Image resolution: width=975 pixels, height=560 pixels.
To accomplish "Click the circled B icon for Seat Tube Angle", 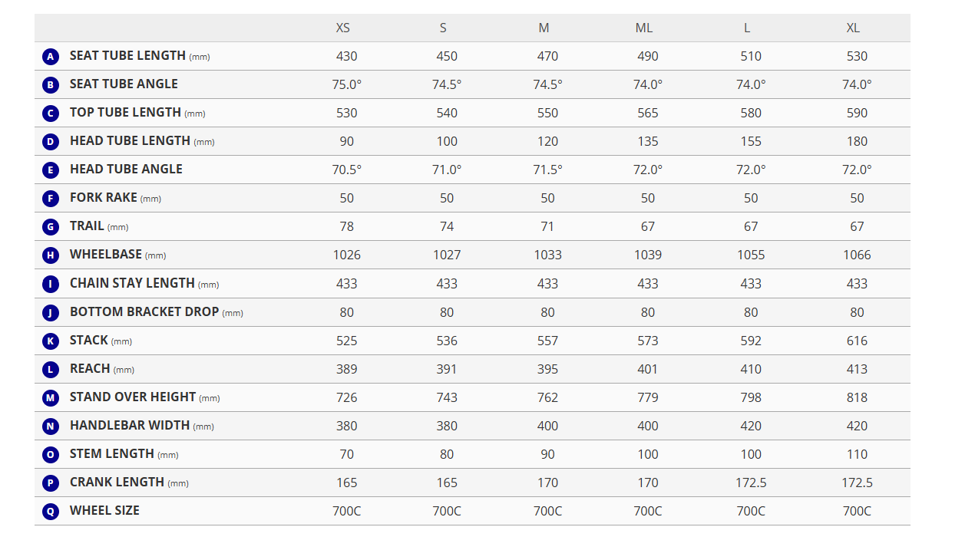I will [51, 85].
